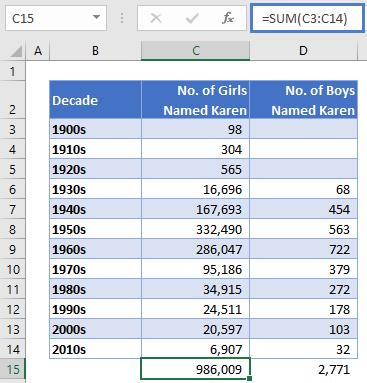Select the 1960s decade cell
367x383 pixels.
(x=95, y=249)
